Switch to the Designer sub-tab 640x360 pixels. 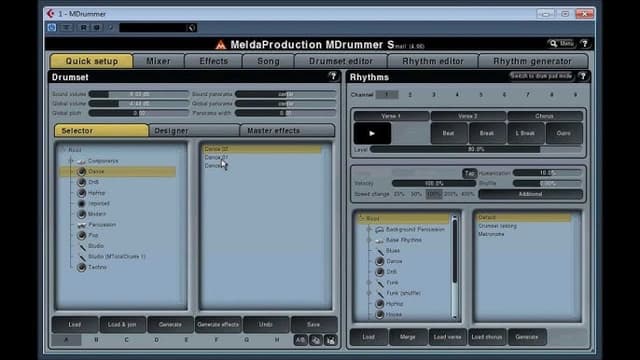pos(194,131)
